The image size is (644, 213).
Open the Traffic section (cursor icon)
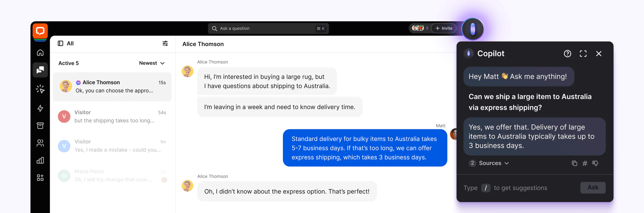tap(40, 89)
